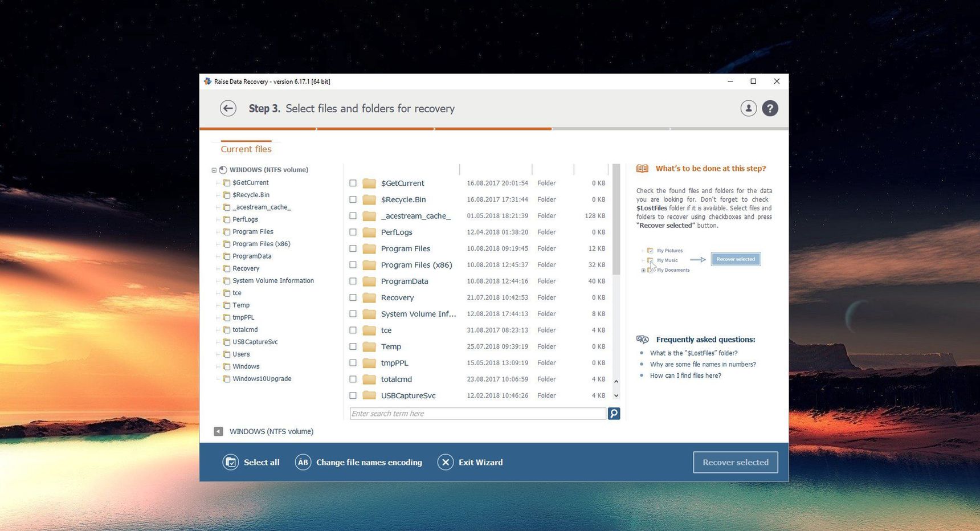980x531 pixels.
Task: Check the Recovery checkbox in file list
Action: tap(353, 297)
